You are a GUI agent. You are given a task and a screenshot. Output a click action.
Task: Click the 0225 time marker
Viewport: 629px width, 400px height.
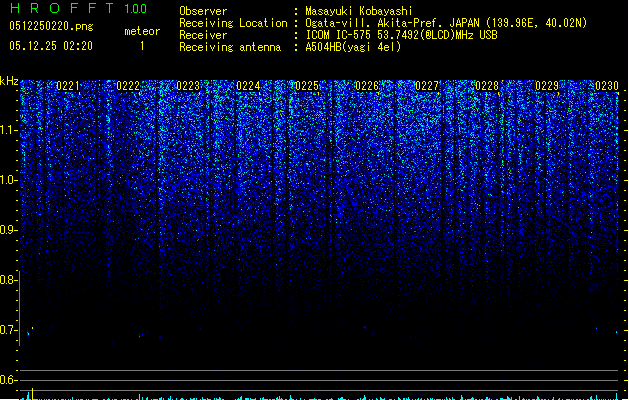[x=307, y=86]
